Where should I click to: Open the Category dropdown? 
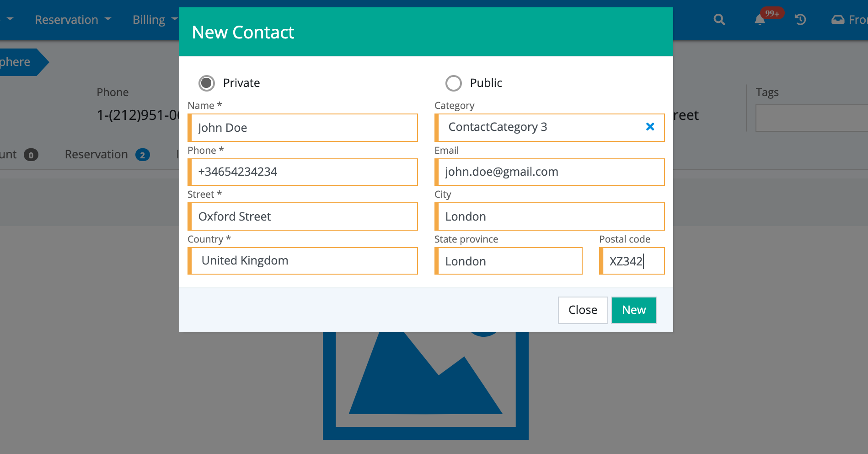540,127
